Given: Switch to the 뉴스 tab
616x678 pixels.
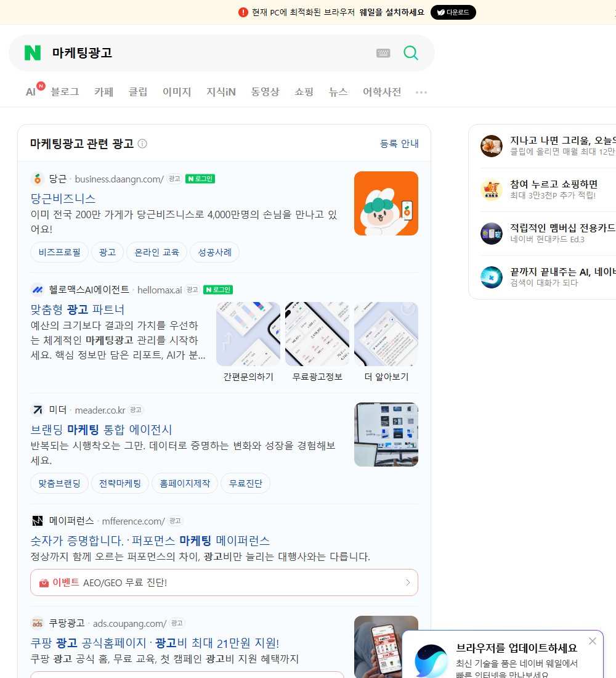Looking at the screenshot, I should click(x=338, y=92).
